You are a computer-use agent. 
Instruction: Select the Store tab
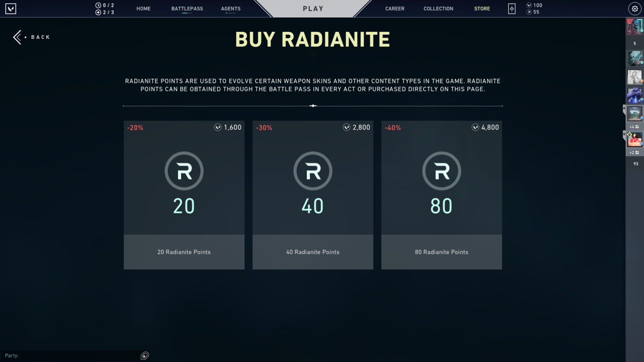[x=482, y=8]
